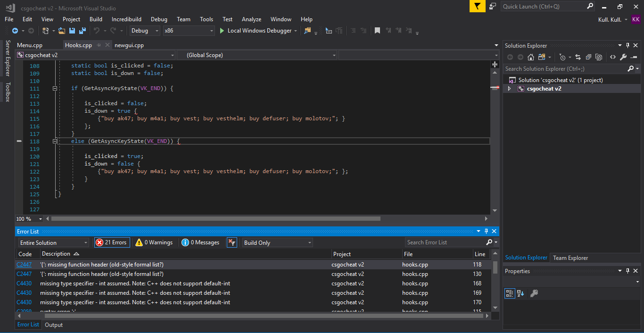Click the Show All Files icon
The height and width of the screenshot is (333, 644).
point(599,57)
